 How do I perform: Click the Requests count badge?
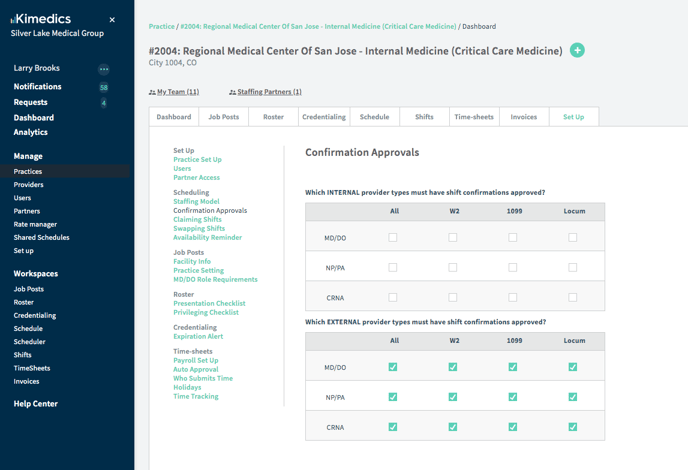[x=103, y=102]
